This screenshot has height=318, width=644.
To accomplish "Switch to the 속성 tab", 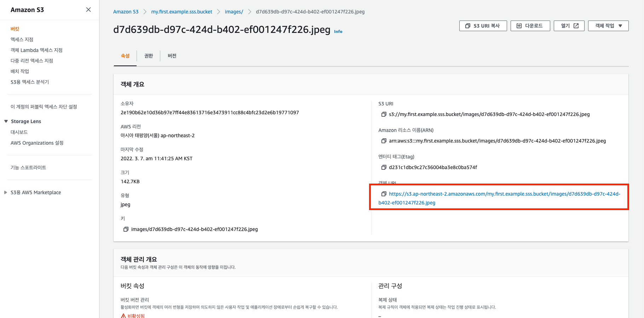I will [125, 56].
